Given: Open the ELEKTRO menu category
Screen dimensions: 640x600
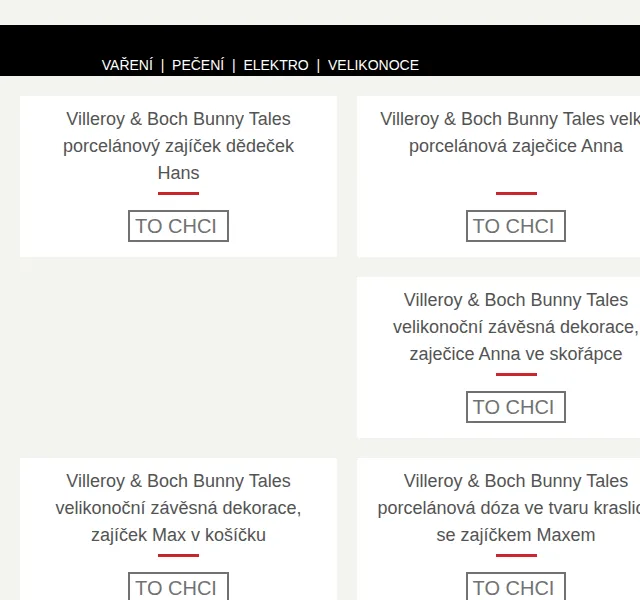Looking at the screenshot, I should 276,65.
